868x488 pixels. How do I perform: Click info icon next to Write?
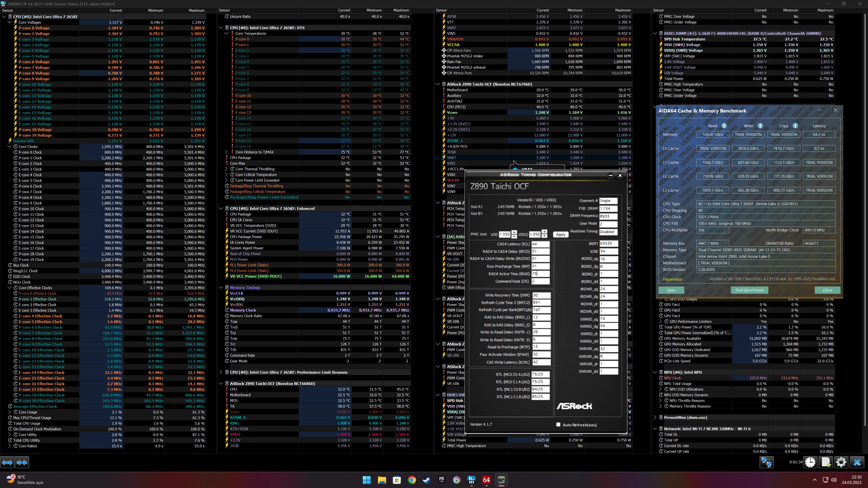point(760,126)
